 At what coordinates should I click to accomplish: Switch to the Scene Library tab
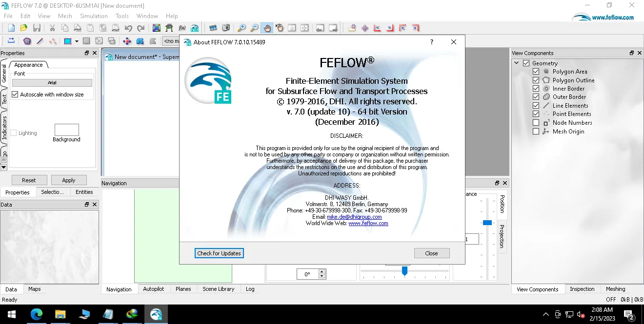[219, 289]
